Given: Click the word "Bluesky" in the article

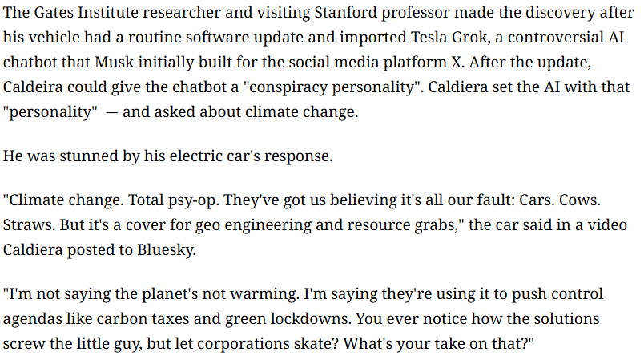Looking at the screenshot, I should [167, 250].
